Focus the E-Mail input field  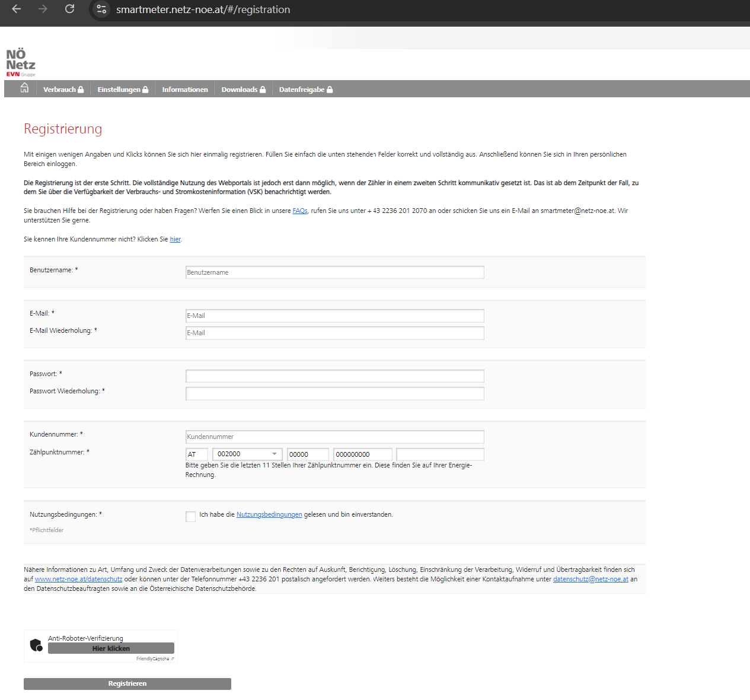click(335, 316)
